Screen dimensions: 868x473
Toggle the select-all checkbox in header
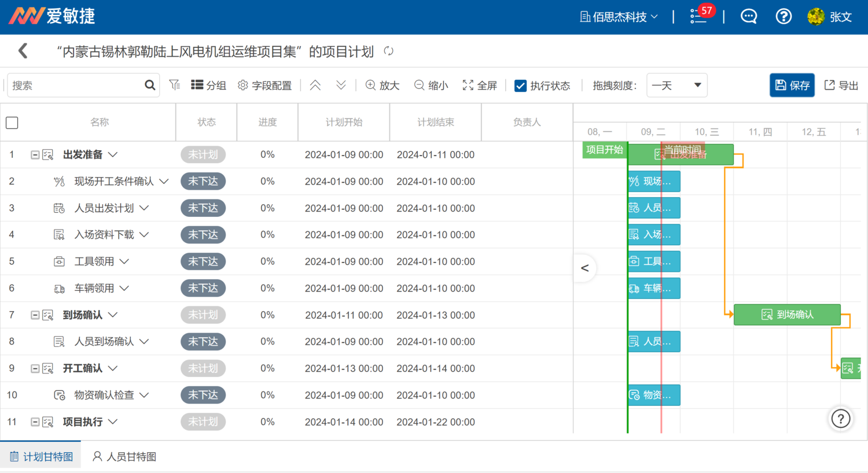(x=12, y=123)
